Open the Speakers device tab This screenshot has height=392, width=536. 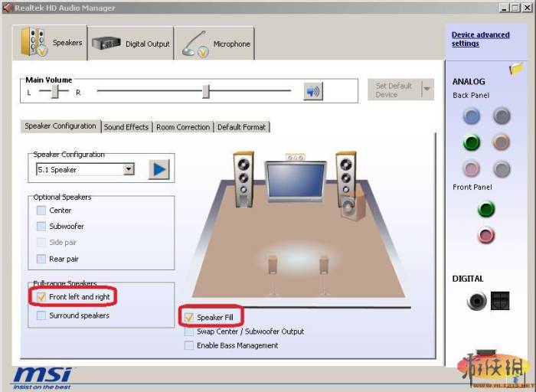pyautogui.click(x=51, y=43)
